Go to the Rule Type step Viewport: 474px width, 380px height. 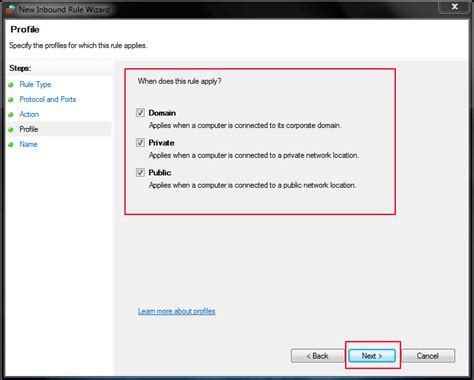[x=35, y=84]
